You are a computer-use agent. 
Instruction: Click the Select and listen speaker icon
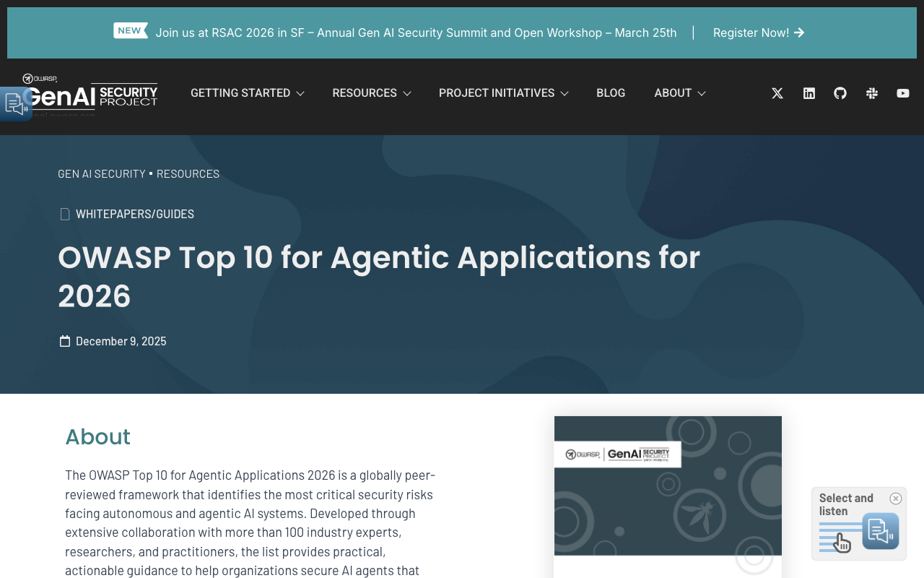coord(880,531)
